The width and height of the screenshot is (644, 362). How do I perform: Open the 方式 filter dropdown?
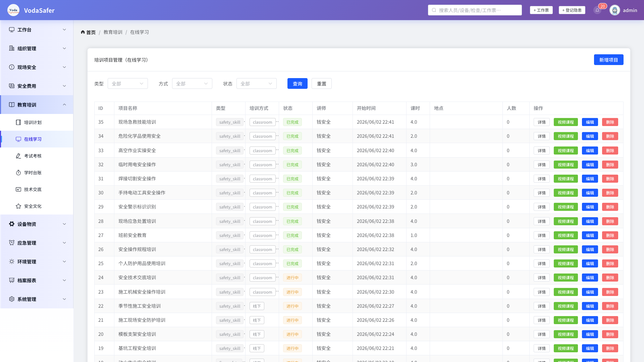192,83
